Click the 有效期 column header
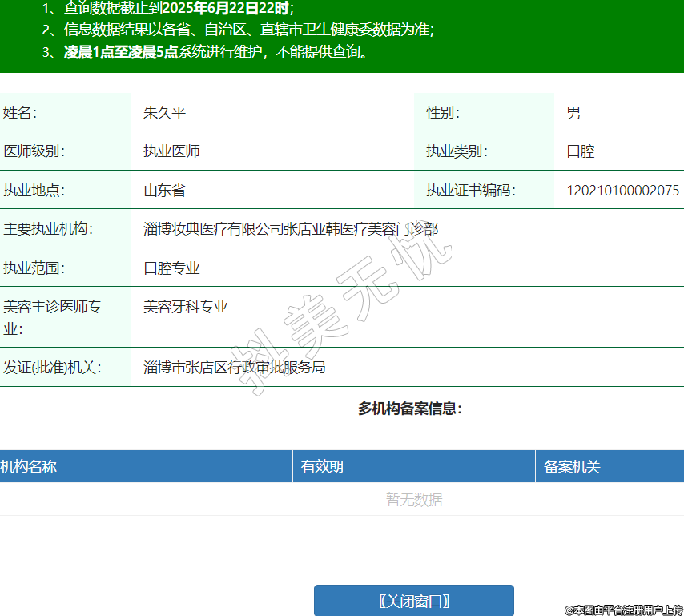This screenshot has height=616, width=684. click(x=322, y=466)
